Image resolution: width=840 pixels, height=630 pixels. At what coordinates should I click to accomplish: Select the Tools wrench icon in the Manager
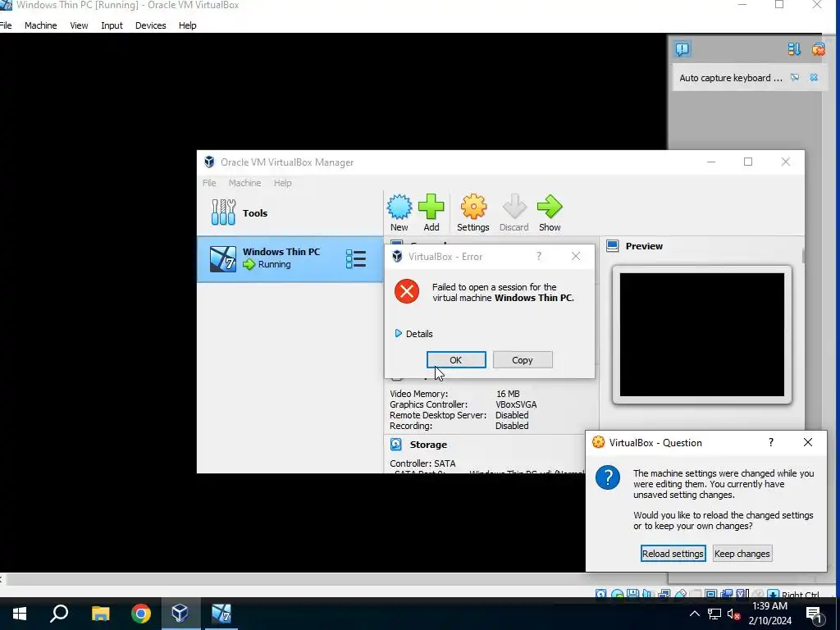click(223, 212)
